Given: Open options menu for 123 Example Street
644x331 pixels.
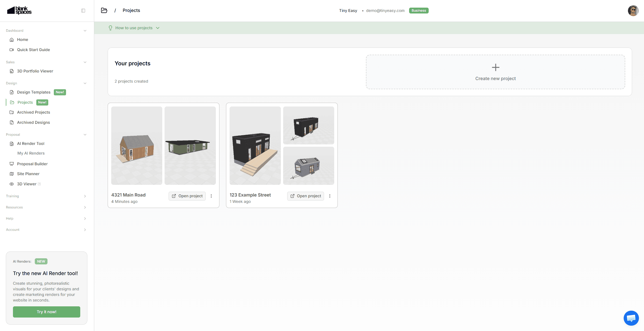Looking at the screenshot, I should click(330, 196).
